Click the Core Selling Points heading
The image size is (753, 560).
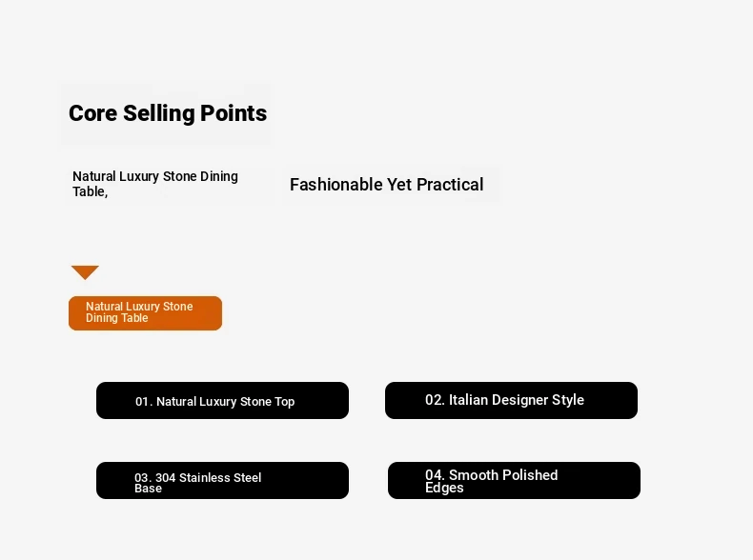[x=168, y=113]
